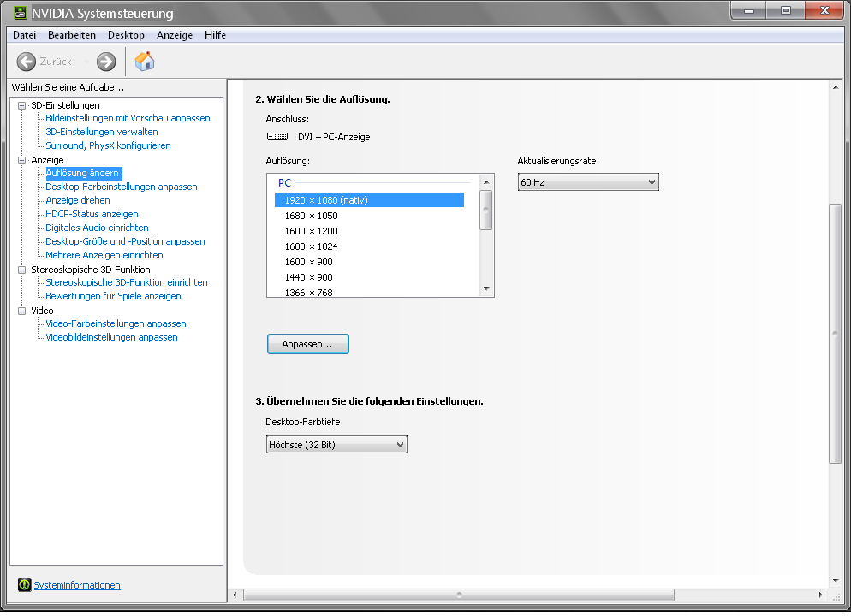
Task: Click the horizontal scroll-right arrow
Action: tap(820, 595)
